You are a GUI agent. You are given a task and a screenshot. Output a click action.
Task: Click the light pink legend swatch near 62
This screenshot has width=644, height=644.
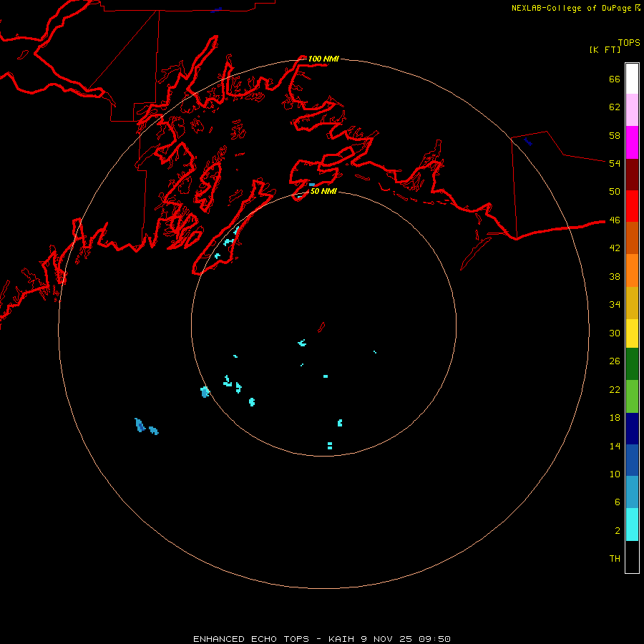point(632,109)
